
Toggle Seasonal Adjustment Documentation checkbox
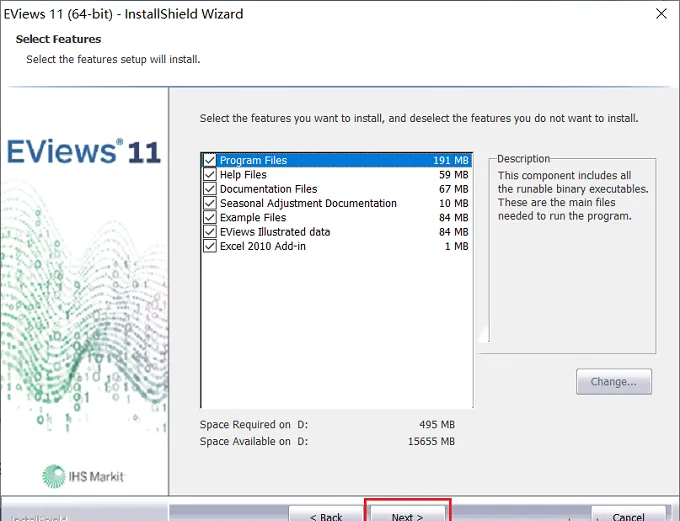point(210,203)
